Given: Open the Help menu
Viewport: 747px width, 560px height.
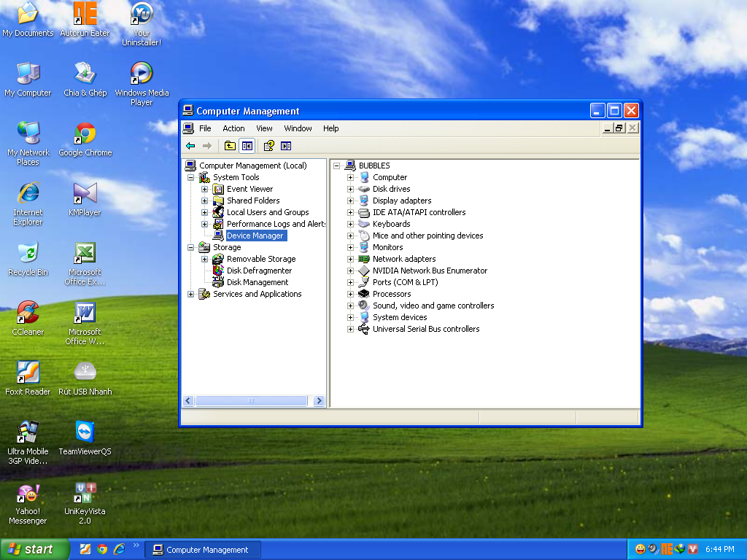Looking at the screenshot, I should click(x=330, y=128).
